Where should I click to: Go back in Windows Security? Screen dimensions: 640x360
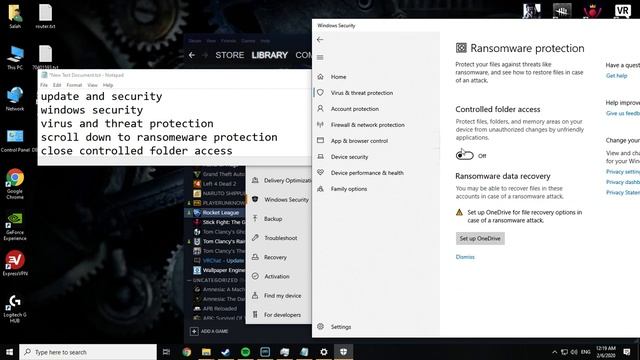pyautogui.click(x=320, y=40)
